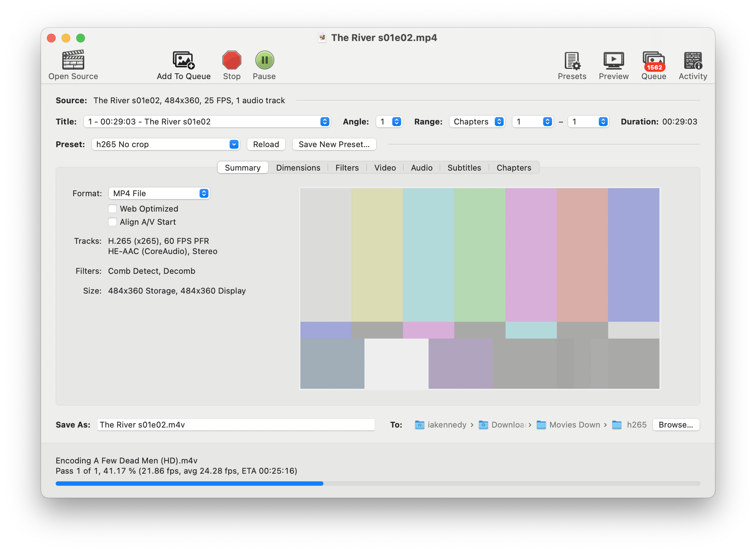
Task: Show the Queue with 1562 items
Action: pyautogui.click(x=653, y=64)
